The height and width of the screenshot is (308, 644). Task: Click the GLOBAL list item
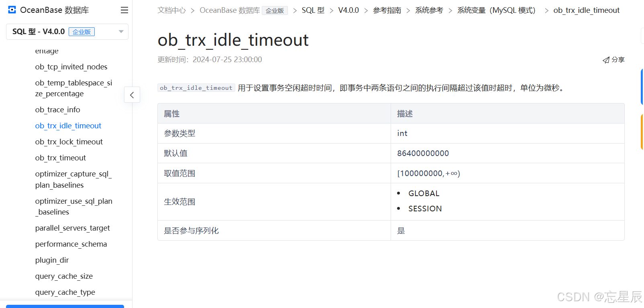point(424,193)
